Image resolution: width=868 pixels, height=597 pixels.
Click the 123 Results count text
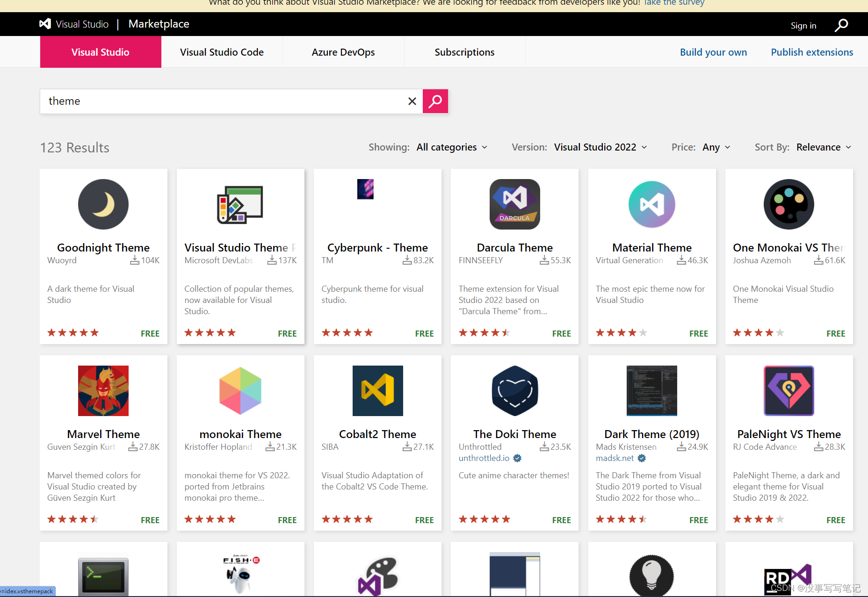click(75, 148)
